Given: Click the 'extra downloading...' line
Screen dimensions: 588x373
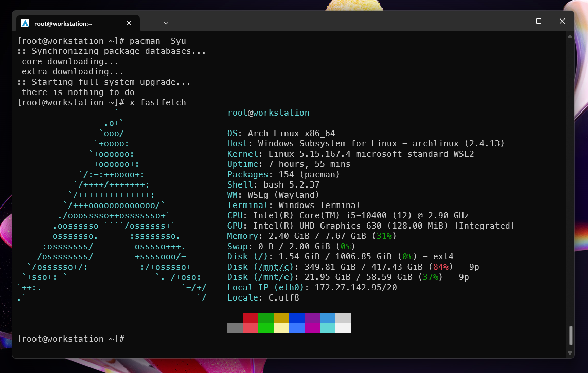Looking at the screenshot, I should point(73,71).
